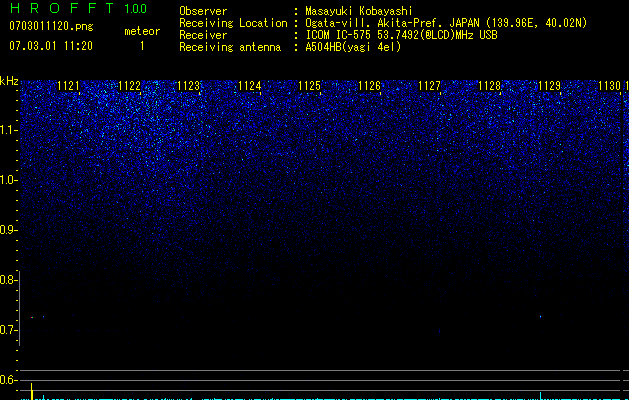Viewport: 629px width, 400px height.
Task: Click the 0.7 kHz axis label
Action: tap(8, 330)
